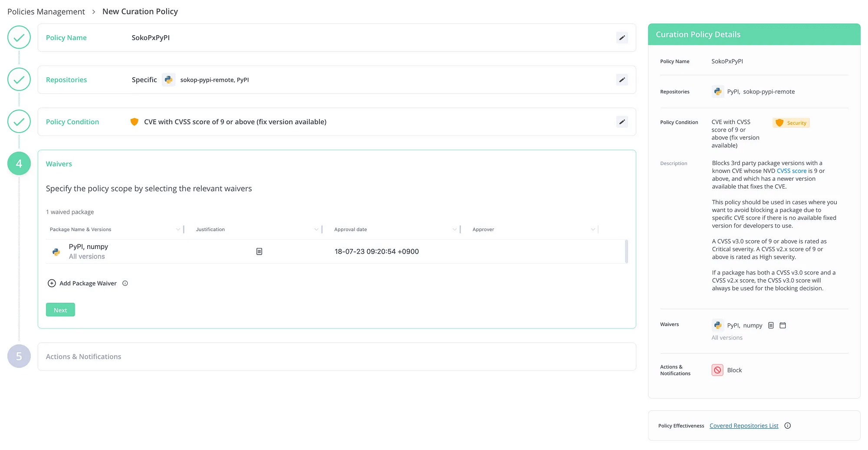The width and height of the screenshot is (868, 450).
Task: Edit the Policy Name with pencil icon
Action: tap(621, 38)
